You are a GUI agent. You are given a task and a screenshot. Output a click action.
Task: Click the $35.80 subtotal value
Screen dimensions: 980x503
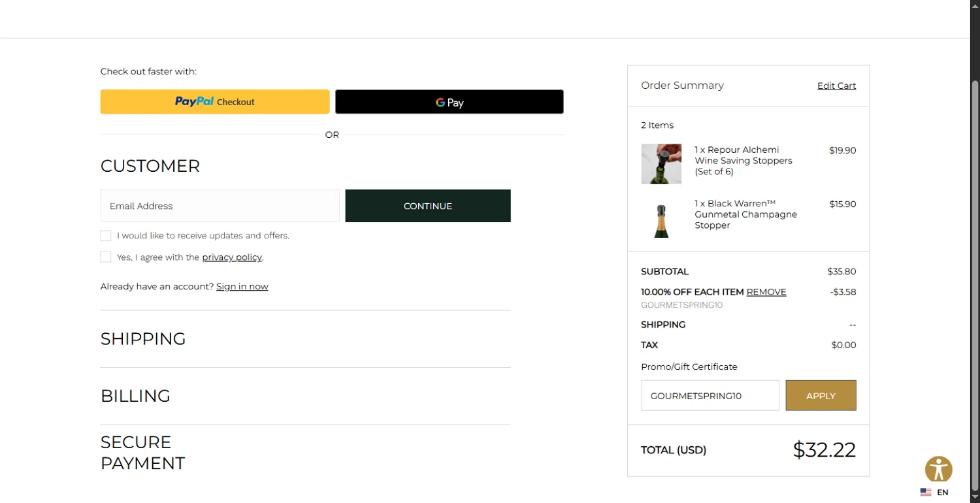click(x=841, y=272)
